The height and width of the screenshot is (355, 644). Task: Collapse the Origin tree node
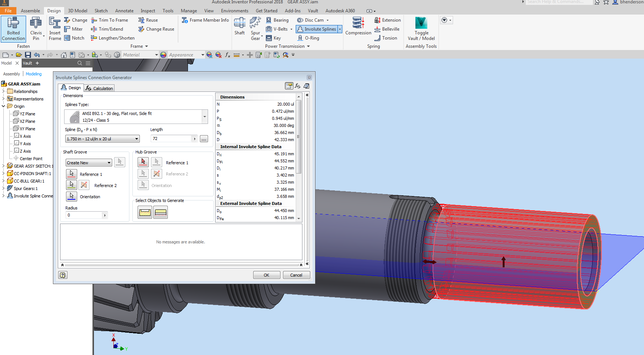[x=3, y=106]
